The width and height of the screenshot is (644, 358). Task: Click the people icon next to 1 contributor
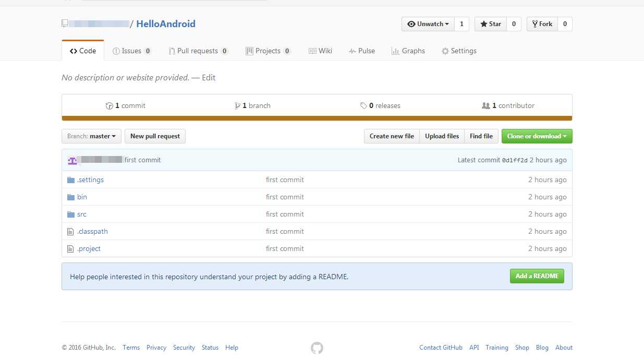(x=486, y=105)
